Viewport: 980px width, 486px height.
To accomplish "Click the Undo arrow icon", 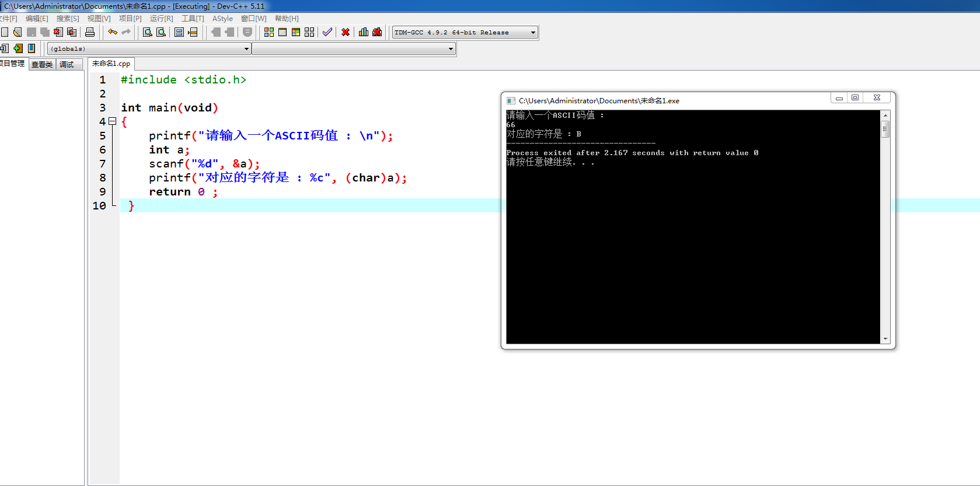I will pos(113,32).
